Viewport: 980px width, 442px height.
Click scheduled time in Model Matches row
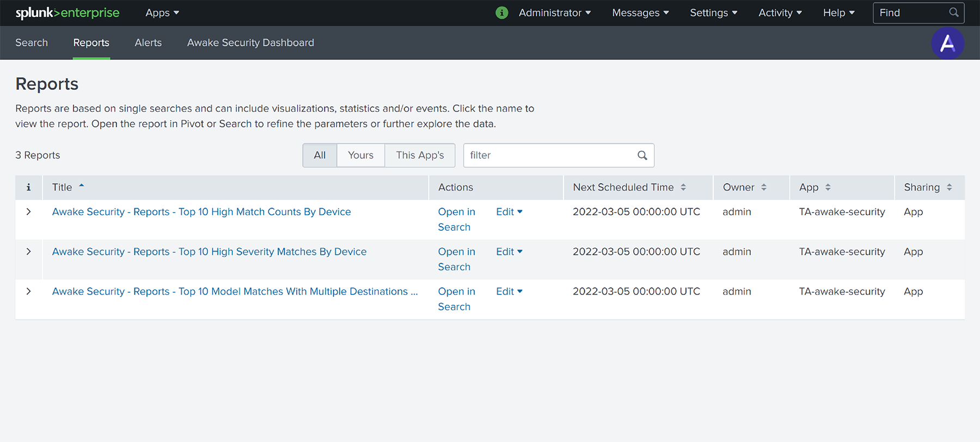(636, 291)
